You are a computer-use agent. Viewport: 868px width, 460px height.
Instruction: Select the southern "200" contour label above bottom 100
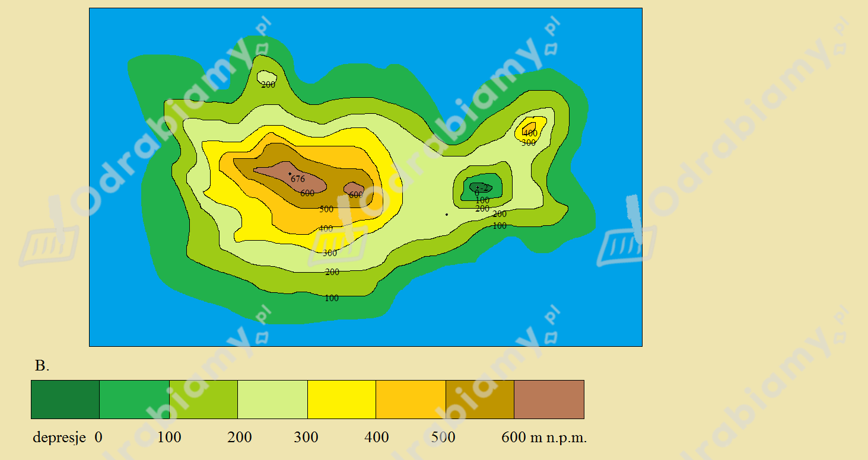(x=332, y=272)
